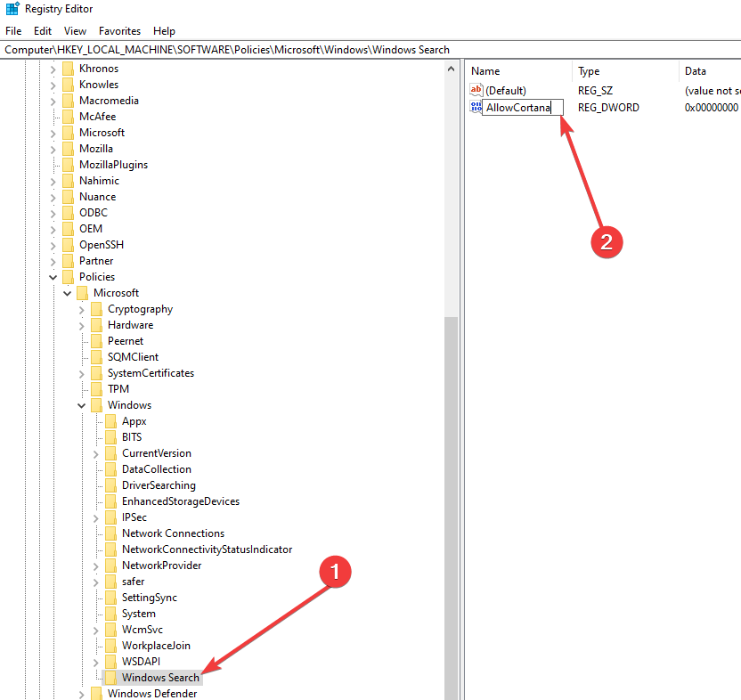The image size is (741, 700).
Task: Click the Policies folder icon
Action: pos(69,277)
